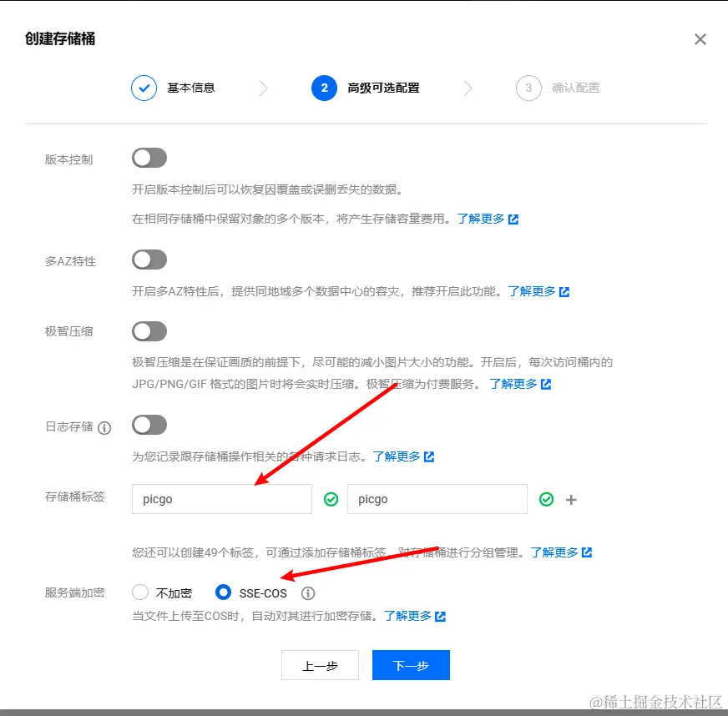728x716 pixels.
Task: Turn on the 日志存储 switch
Action: coord(149,425)
